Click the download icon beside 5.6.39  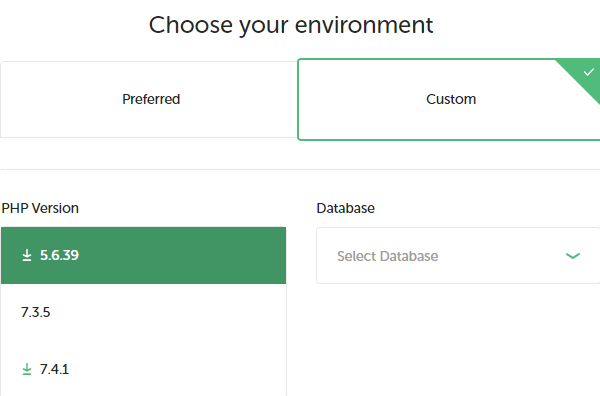click(x=27, y=255)
